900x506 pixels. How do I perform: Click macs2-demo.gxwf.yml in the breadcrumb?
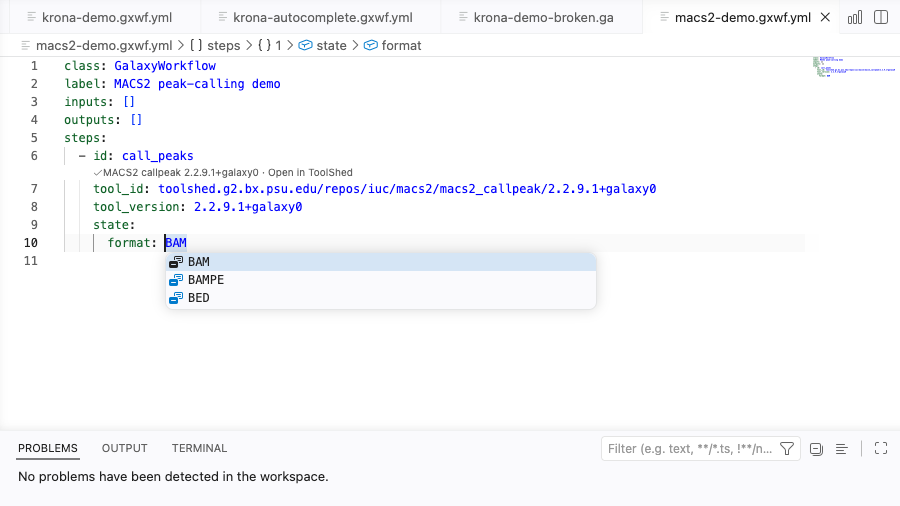coord(104,45)
